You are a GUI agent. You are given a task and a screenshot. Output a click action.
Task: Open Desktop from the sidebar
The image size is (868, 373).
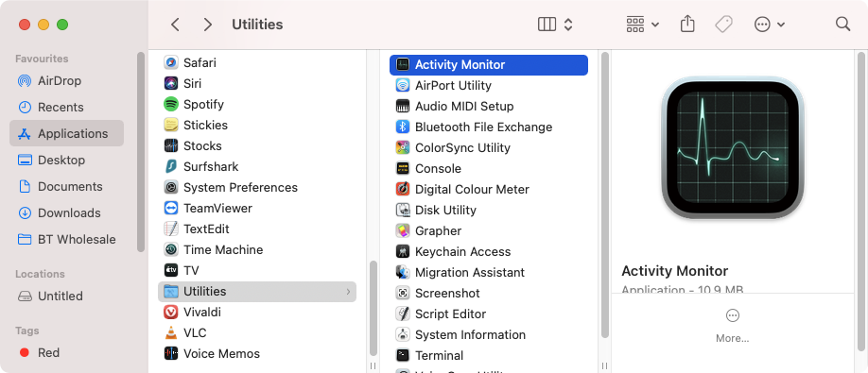[66, 161]
